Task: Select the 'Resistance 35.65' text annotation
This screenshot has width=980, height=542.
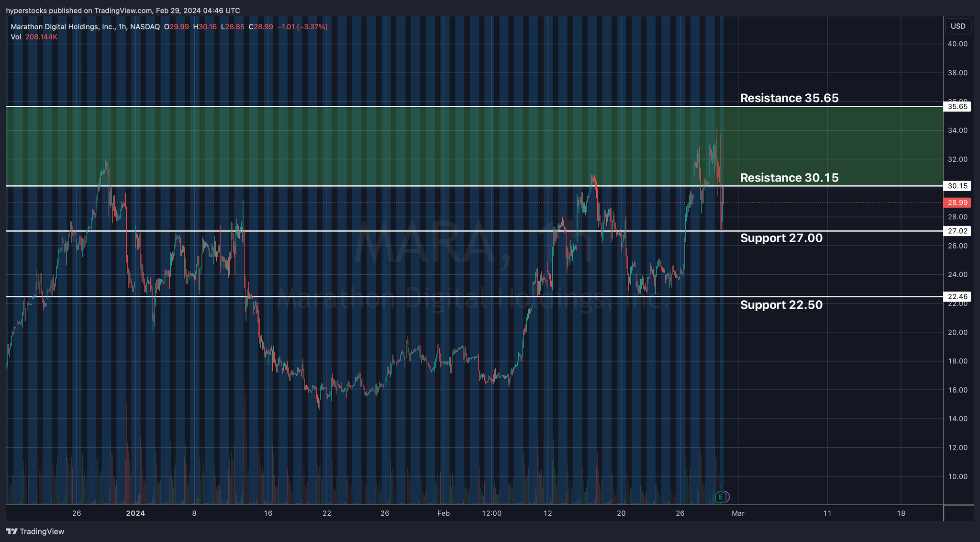Action: pyautogui.click(x=789, y=98)
